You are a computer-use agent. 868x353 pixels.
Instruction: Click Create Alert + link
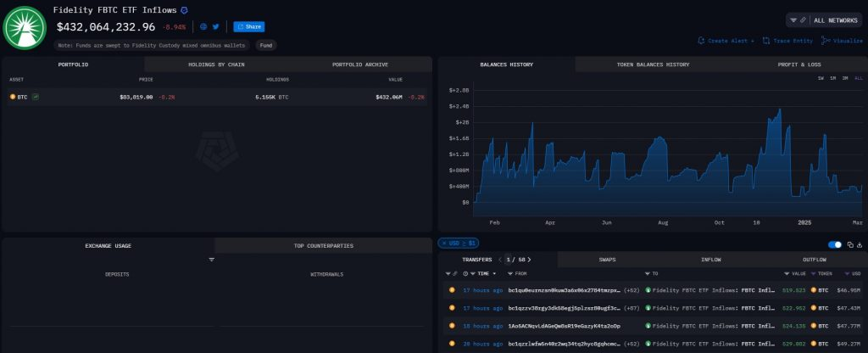(726, 41)
